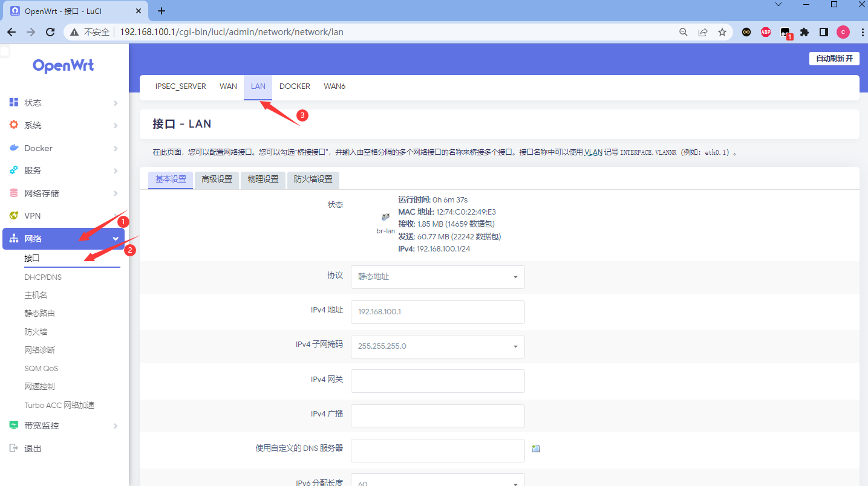This screenshot has height=486, width=868.
Task: Open the 状态 sidebar icon
Action: pyautogui.click(x=14, y=103)
